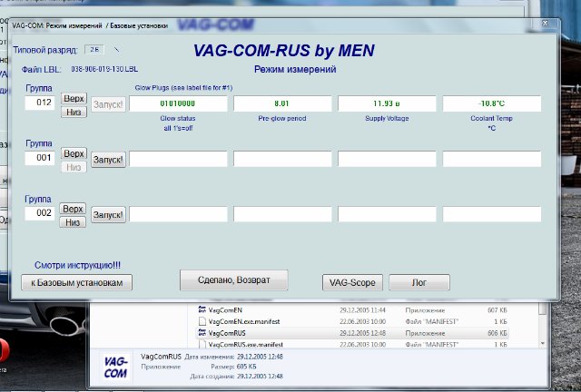
Task: Click the Типовой разряд value 2.6
Action: click(94, 50)
